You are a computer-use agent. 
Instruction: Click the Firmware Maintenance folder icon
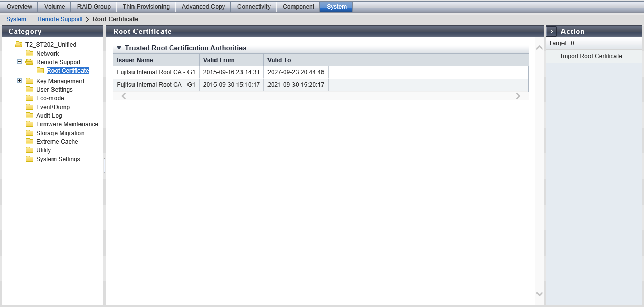coord(30,124)
